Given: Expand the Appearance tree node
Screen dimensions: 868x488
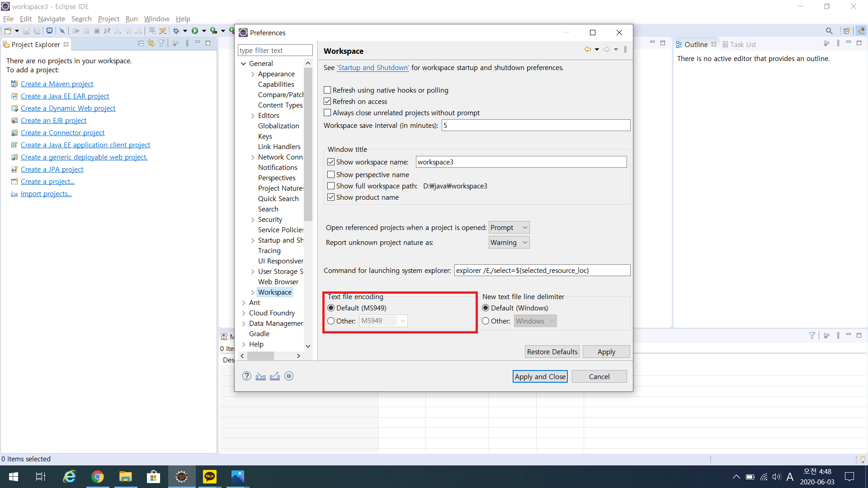Looking at the screenshot, I should (x=253, y=74).
